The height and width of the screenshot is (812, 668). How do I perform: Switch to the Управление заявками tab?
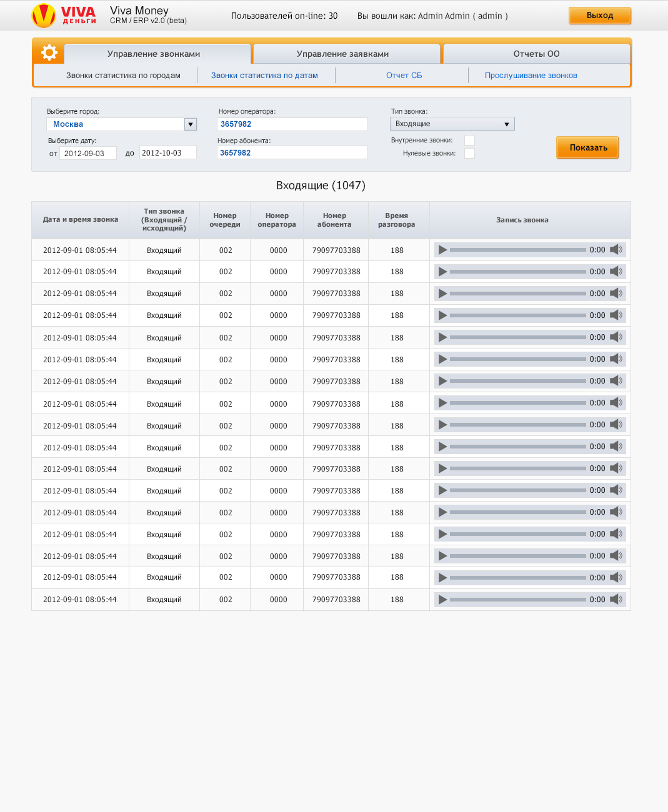[x=346, y=54]
